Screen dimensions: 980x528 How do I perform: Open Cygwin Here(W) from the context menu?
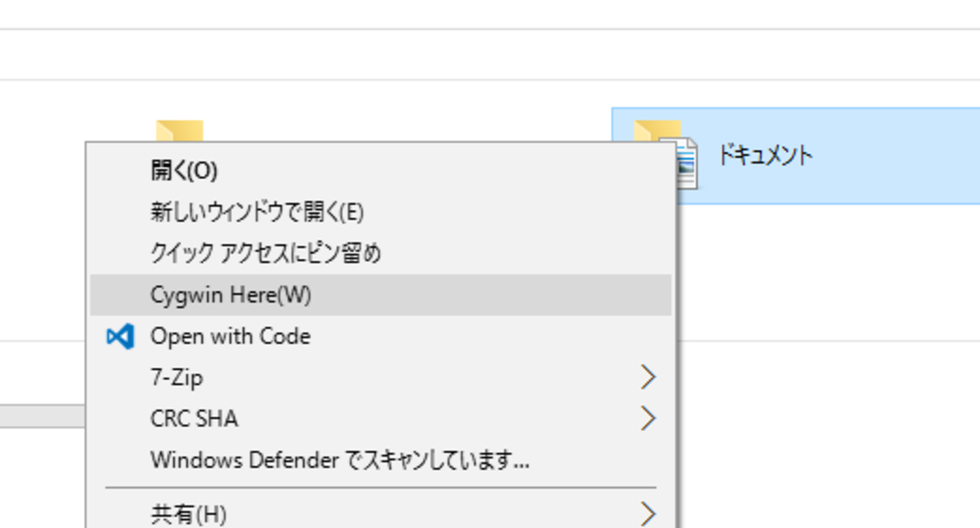(380, 295)
